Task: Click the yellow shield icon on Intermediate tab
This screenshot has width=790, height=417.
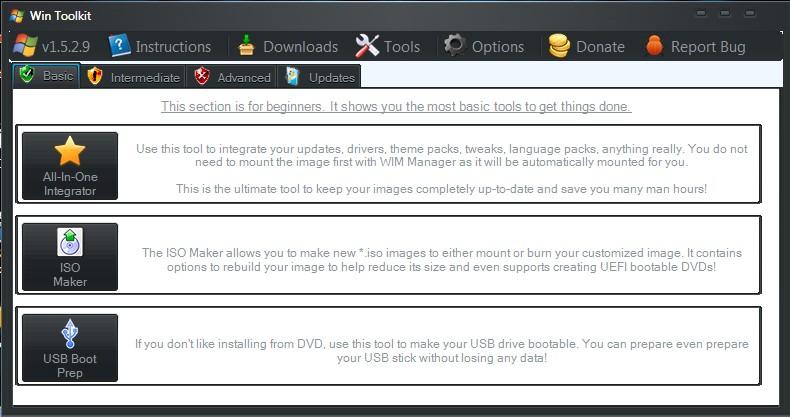Action: (x=95, y=76)
